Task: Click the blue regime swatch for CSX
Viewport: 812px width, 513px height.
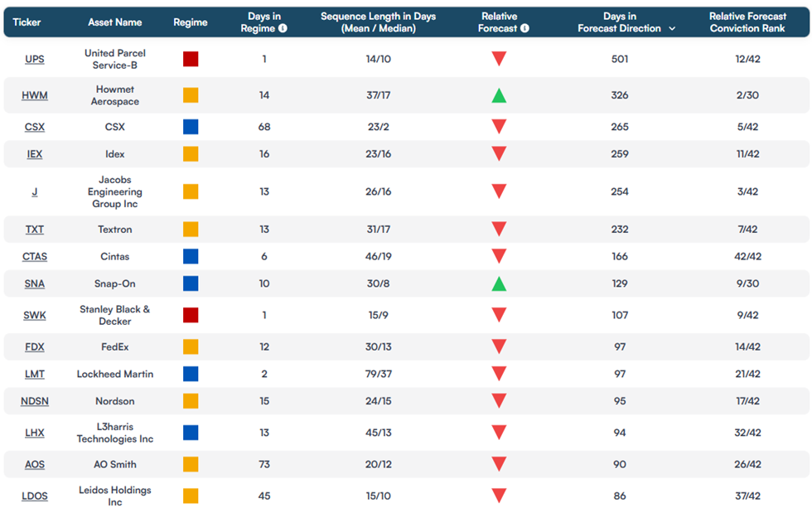Action: click(191, 127)
